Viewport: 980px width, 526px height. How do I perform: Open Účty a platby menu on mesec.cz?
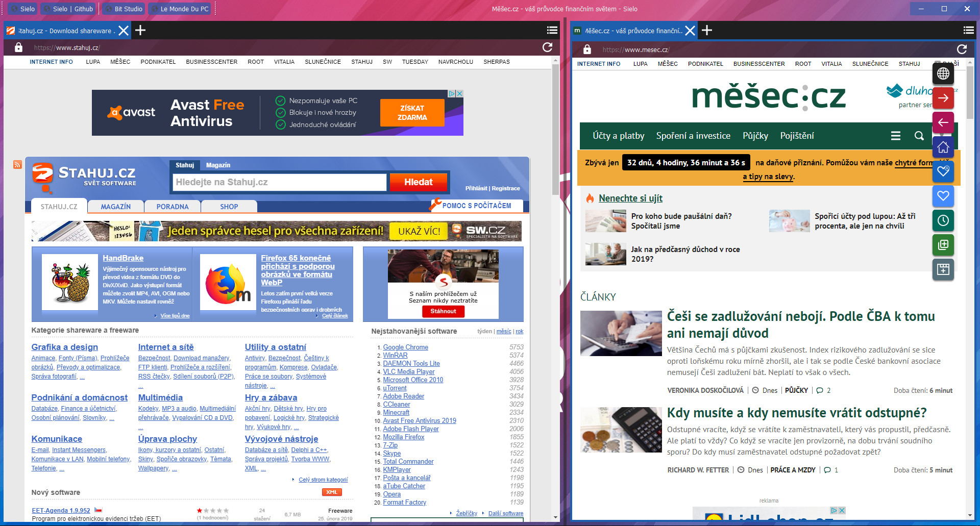coord(618,136)
